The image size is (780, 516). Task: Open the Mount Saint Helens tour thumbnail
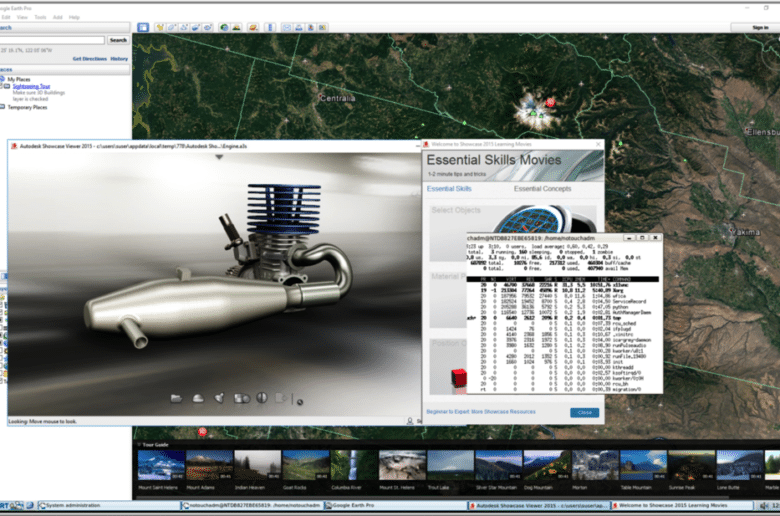(x=161, y=465)
